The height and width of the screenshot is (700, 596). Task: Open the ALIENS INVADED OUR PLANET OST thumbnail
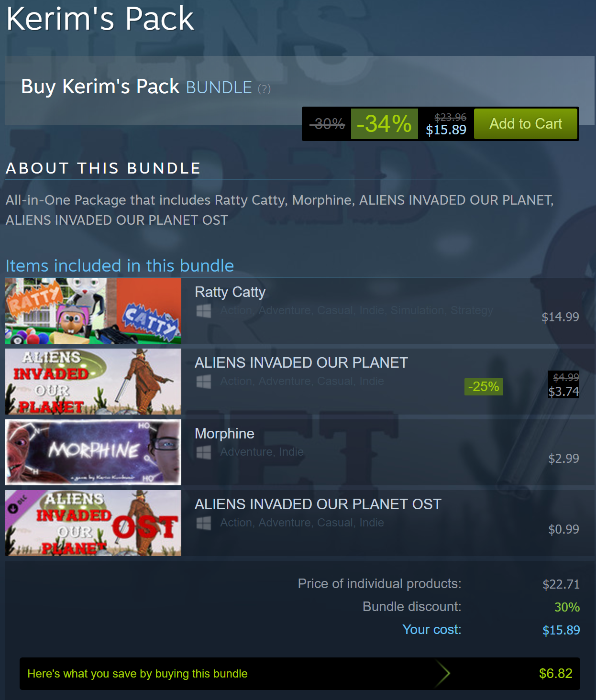click(x=93, y=523)
